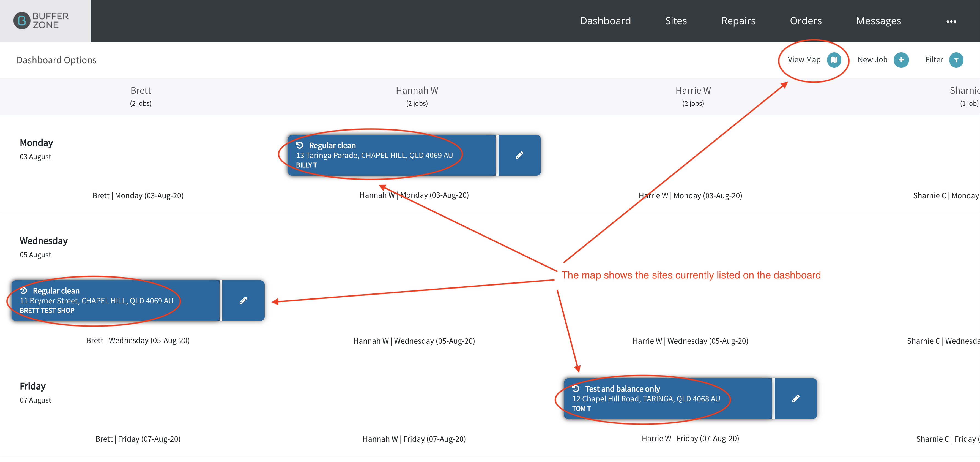Click the New Job plus icon
This screenshot has height=462, width=980.
coord(901,60)
